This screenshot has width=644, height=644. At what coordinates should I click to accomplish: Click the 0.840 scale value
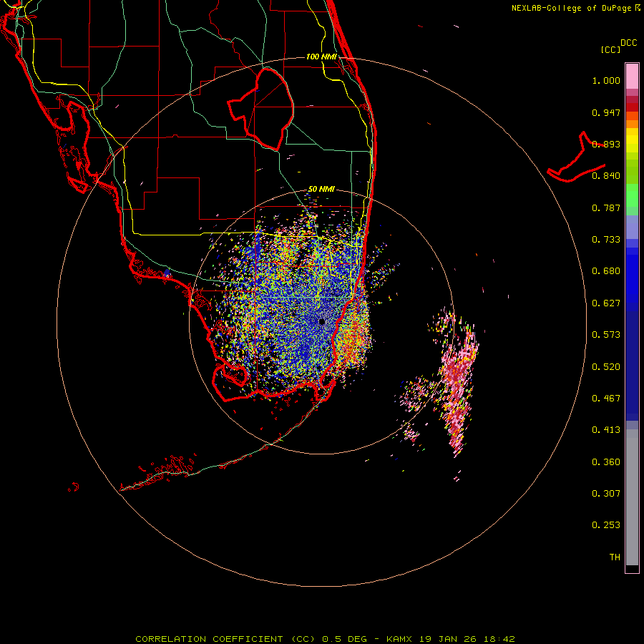(x=606, y=176)
